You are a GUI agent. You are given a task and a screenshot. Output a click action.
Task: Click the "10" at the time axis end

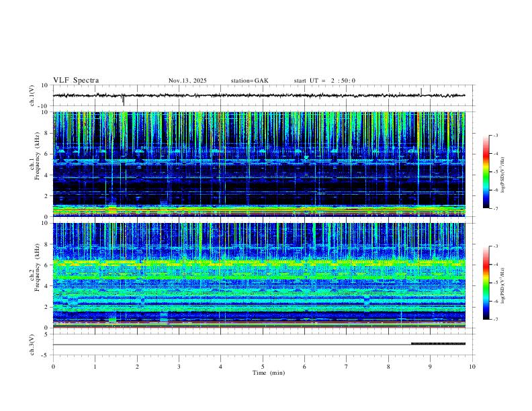point(472,367)
